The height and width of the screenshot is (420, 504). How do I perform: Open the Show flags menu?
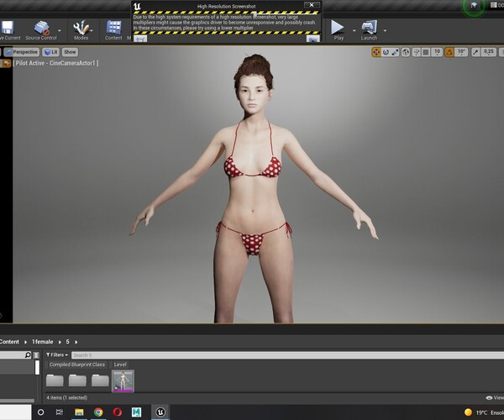click(x=70, y=52)
